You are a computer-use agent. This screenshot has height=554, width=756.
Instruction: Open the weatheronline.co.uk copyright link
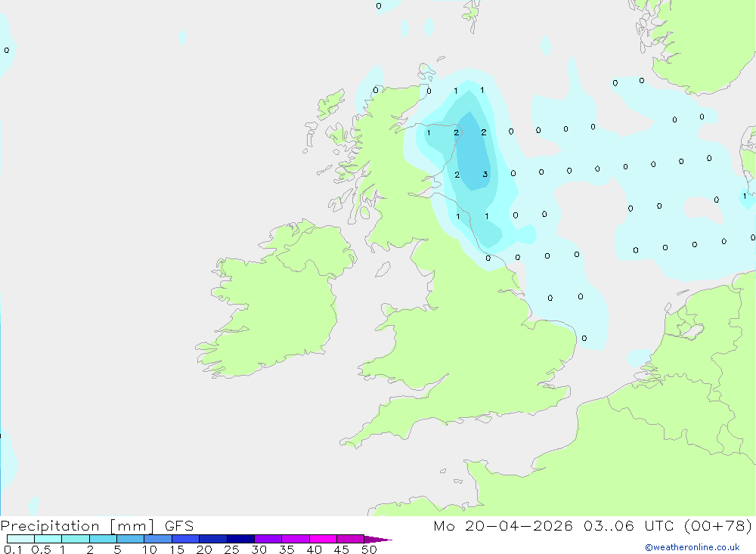(692, 547)
